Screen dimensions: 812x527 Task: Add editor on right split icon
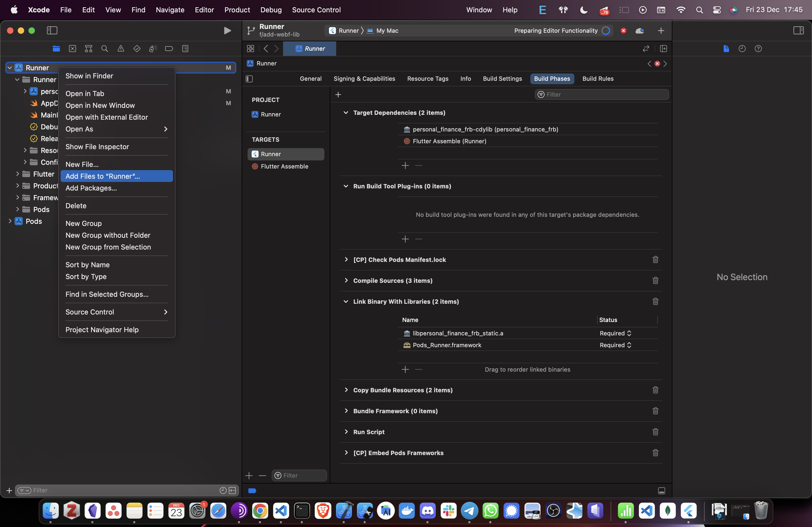[664, 49]
